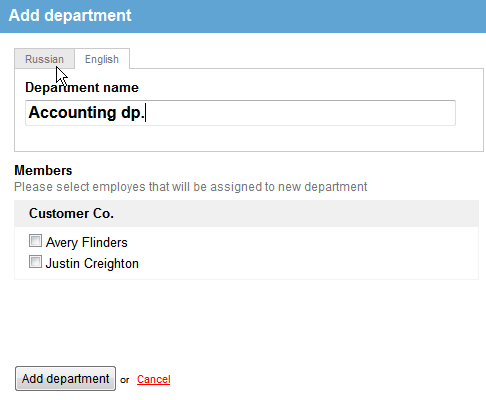The width and height of the screenshot is (486, 400).
Task: Click the 'dp.' text in the name input
Action: [132, 113]
